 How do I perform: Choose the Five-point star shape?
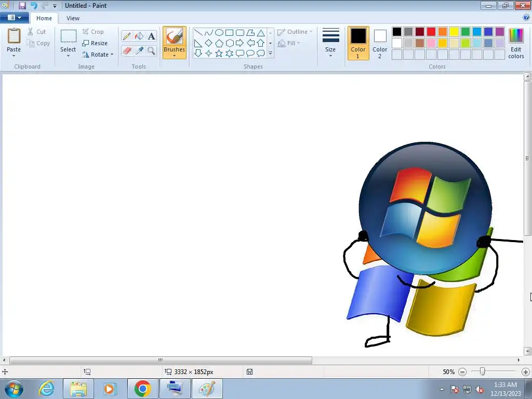click(219, 54)
